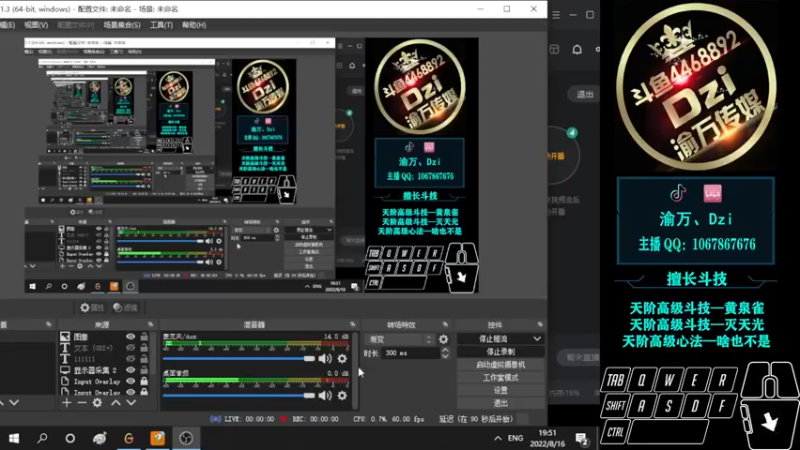The width and height of the screenshot is (800, 450).
Task: Click the bell icon in background window
Action: click(x=577, y=49)
